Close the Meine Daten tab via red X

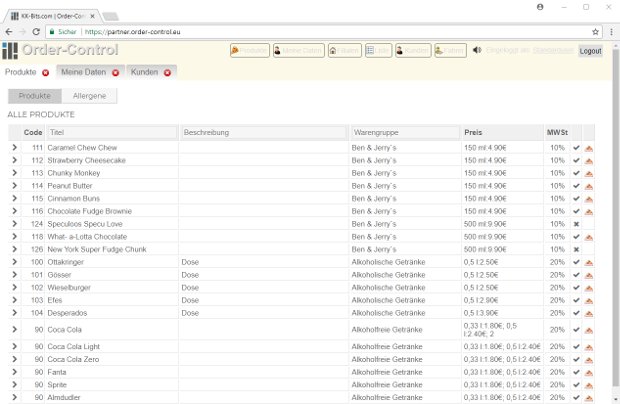point(115,73)
